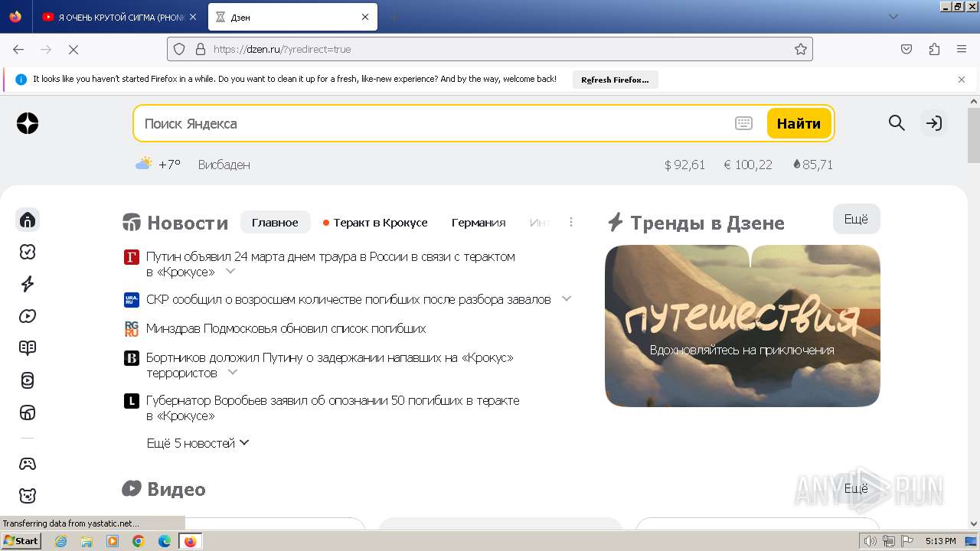This screenshot has height=551, width=980.
Task: Click the volume icon in system tray
Action: [x=871, y=541]
